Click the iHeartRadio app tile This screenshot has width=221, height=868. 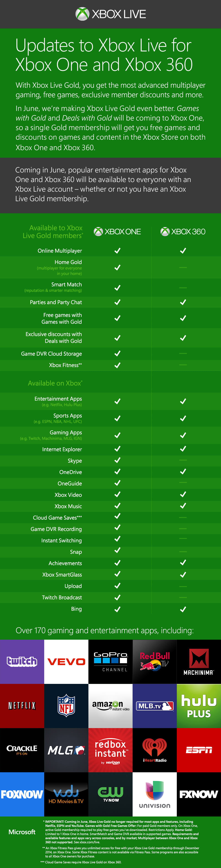coord(155,750)
